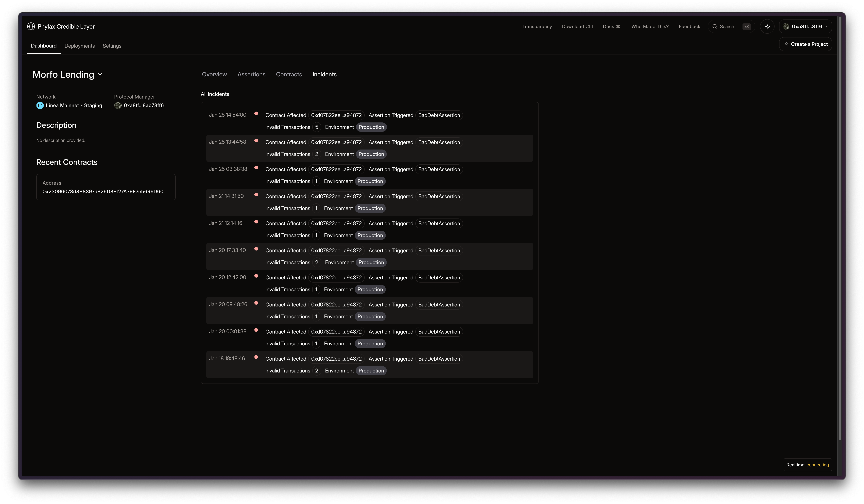Screen dimensions: 864x504
Task: Click the red dot beside Jan 18 18:48:46 incident
Action: click(x=257, y=357)
